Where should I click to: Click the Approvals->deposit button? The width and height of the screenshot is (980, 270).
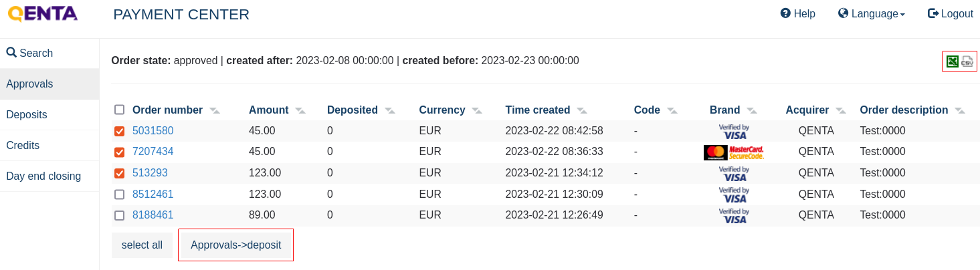pyautogui.click(x=235, y=245)
